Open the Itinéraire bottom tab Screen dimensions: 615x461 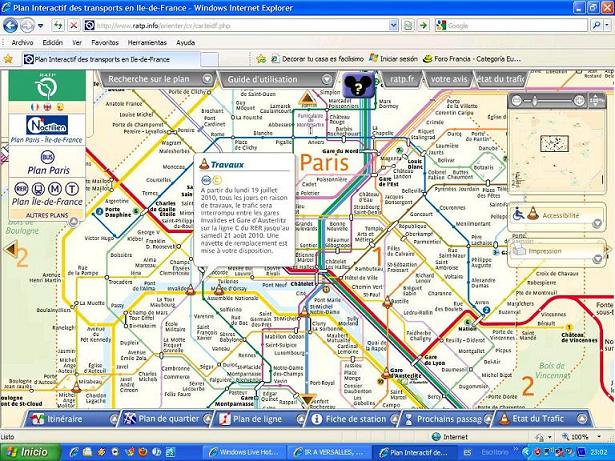pos(73,419)
